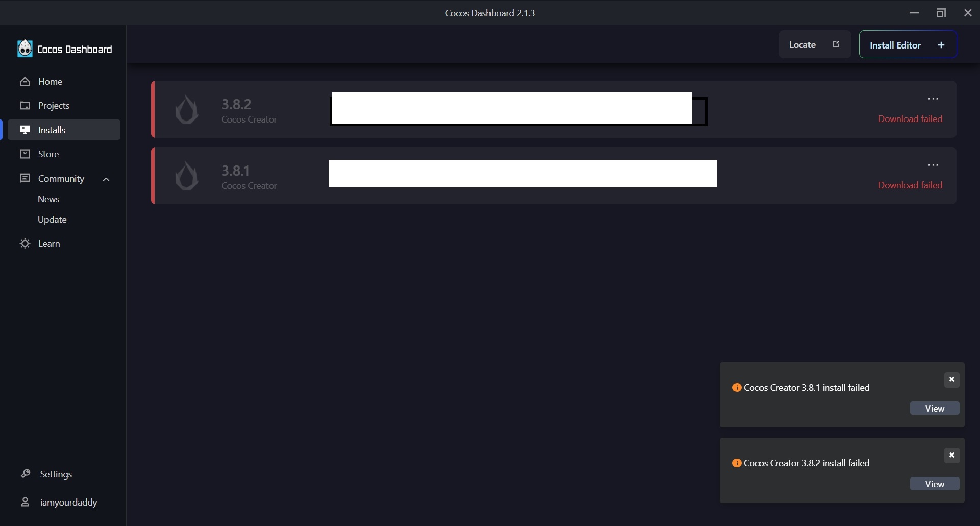Click the user profile icon
The width and height of the screenshot is (980, 526).
tap(25, 503)
